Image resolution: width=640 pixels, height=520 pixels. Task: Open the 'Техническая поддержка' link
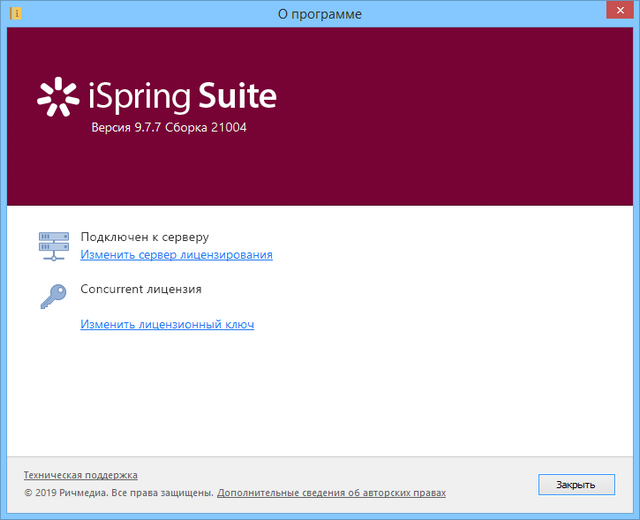(80, 475)
